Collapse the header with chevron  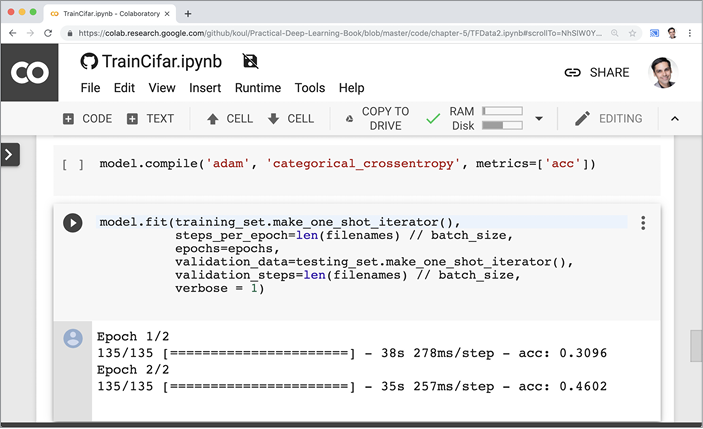pos(674,118)
